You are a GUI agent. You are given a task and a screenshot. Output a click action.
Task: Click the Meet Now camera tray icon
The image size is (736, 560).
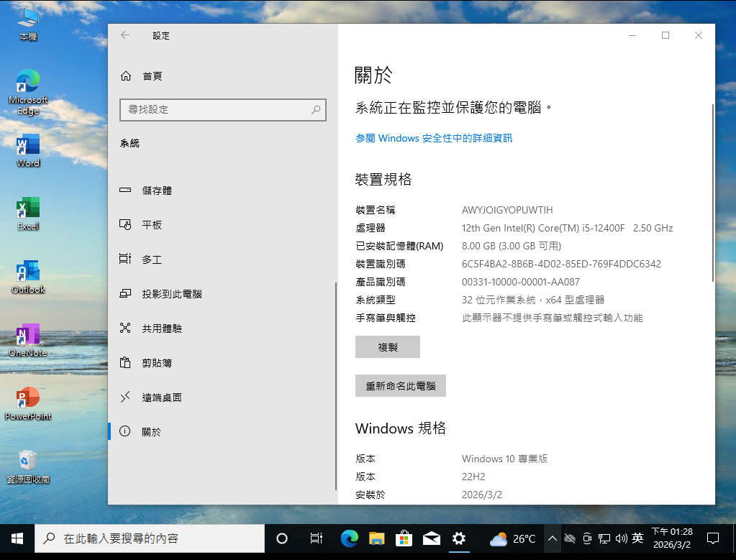(x=587, y=538)
